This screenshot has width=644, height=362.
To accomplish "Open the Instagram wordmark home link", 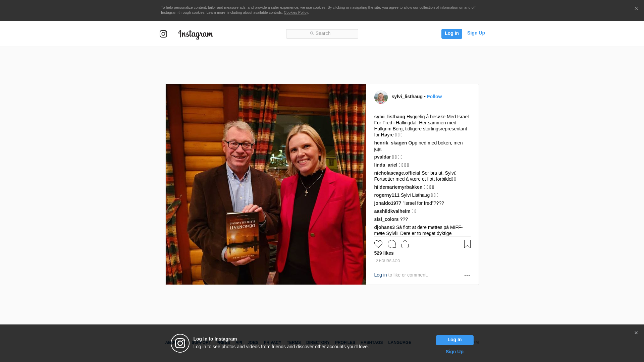I will 196,35.
